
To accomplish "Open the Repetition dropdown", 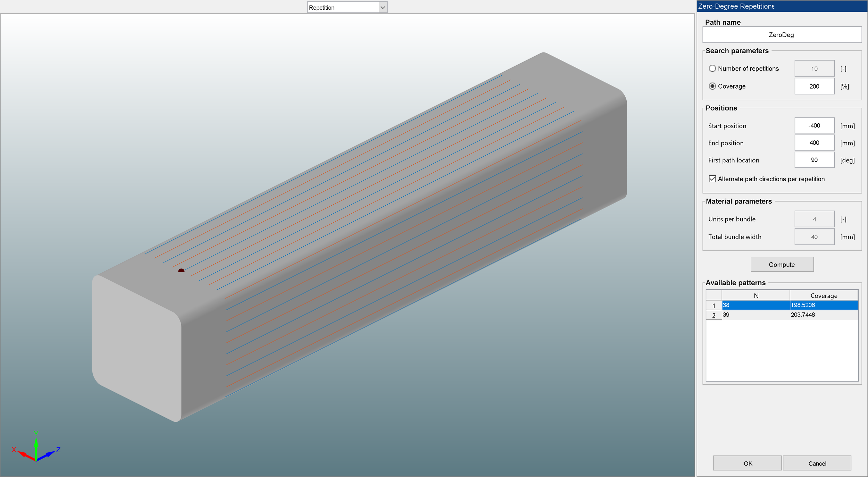I will point(347,7).
